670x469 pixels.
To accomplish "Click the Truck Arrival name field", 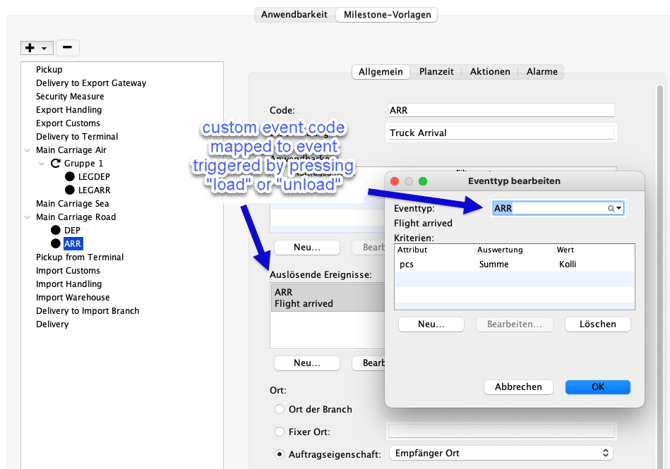I will tap(501, 133).
